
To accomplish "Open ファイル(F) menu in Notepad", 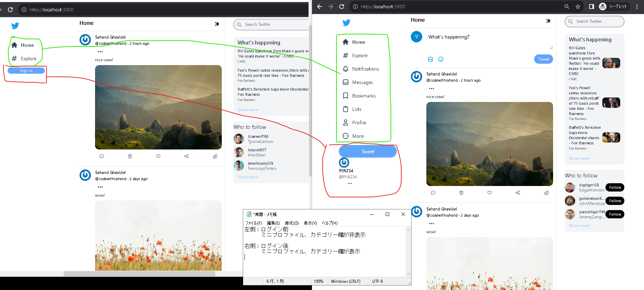I will coord(253,223).
